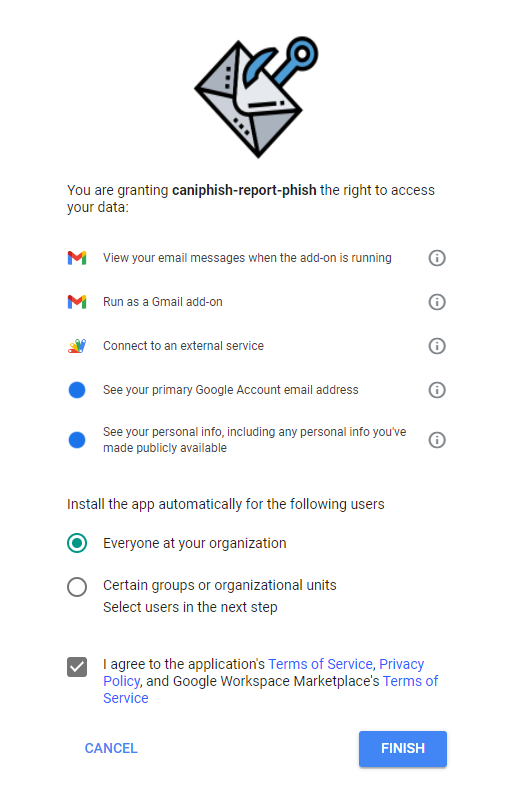The image size is (521, 789).
Task: Show info for personal info permission
Action: tap(437, 440)
